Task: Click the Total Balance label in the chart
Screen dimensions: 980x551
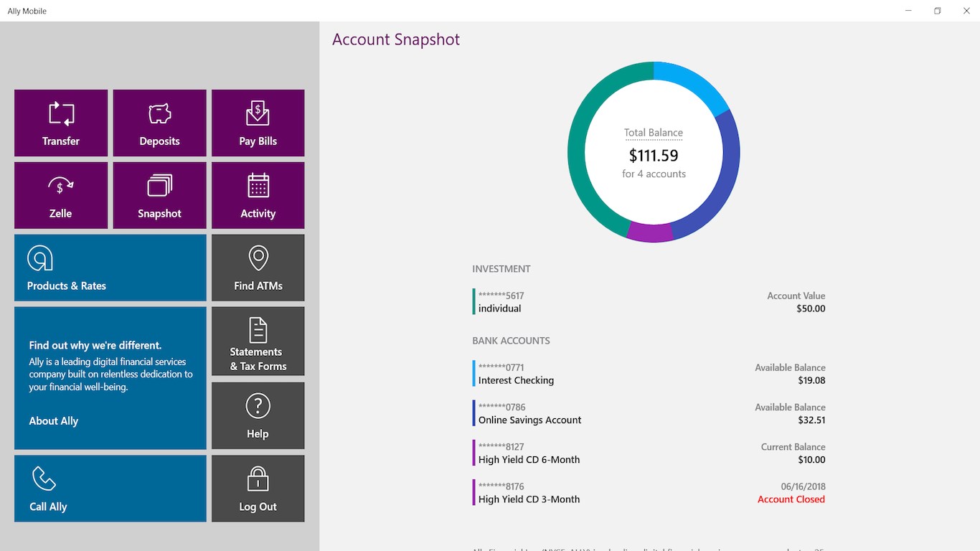Action: point(654,133)
